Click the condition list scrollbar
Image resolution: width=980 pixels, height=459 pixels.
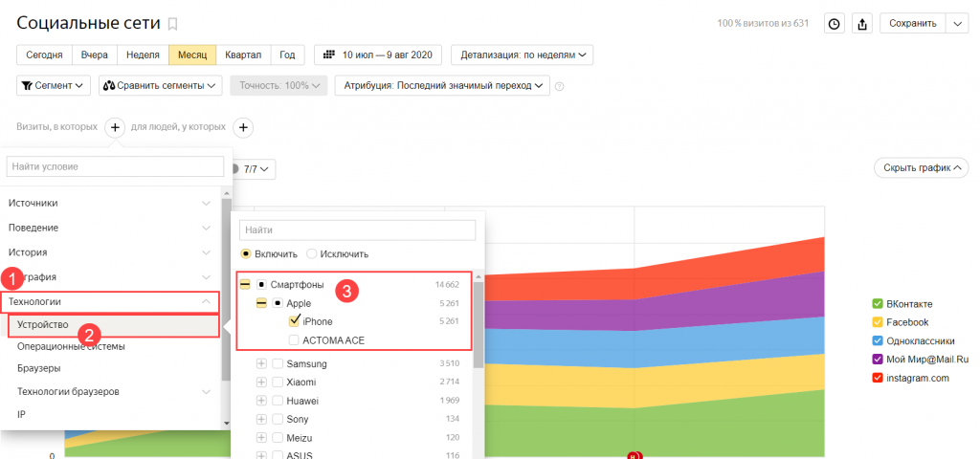pyautogui.click(x=226, y=290)
